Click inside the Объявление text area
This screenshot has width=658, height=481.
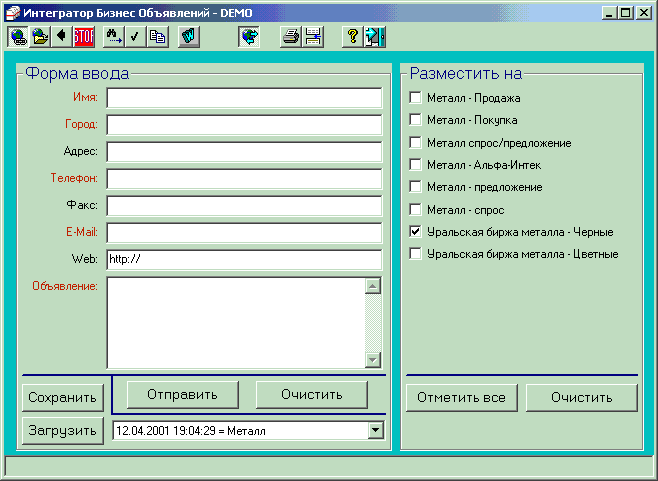pos(236,322)
